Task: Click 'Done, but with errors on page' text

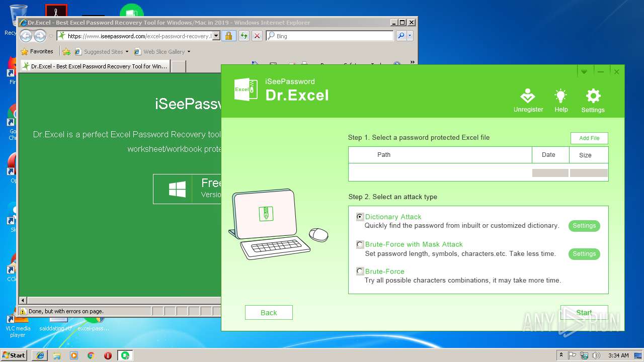Action: tap(66, 311)
